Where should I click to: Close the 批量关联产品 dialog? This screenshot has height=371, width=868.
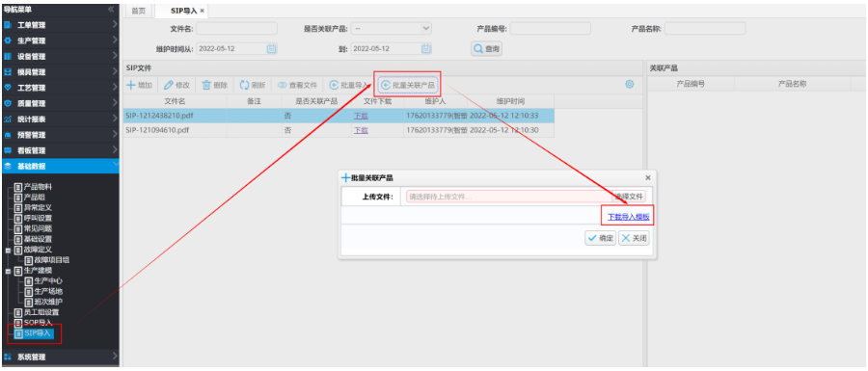(648, 177)
